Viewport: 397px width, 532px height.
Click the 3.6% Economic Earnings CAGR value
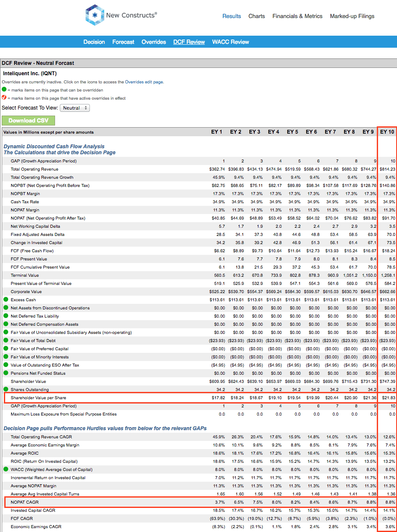(391, 526)
